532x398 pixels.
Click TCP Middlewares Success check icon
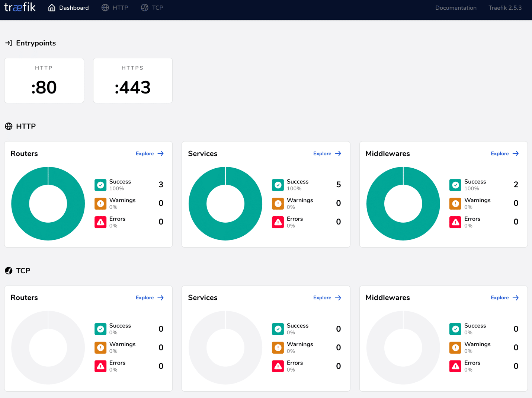[x=455, y=329]
